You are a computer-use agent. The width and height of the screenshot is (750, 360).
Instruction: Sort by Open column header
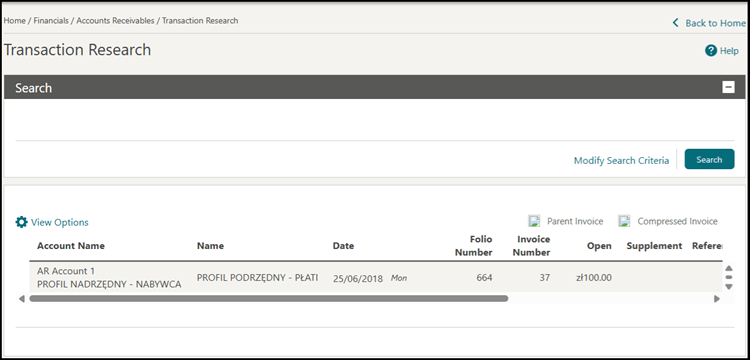(x=599, y=246)
